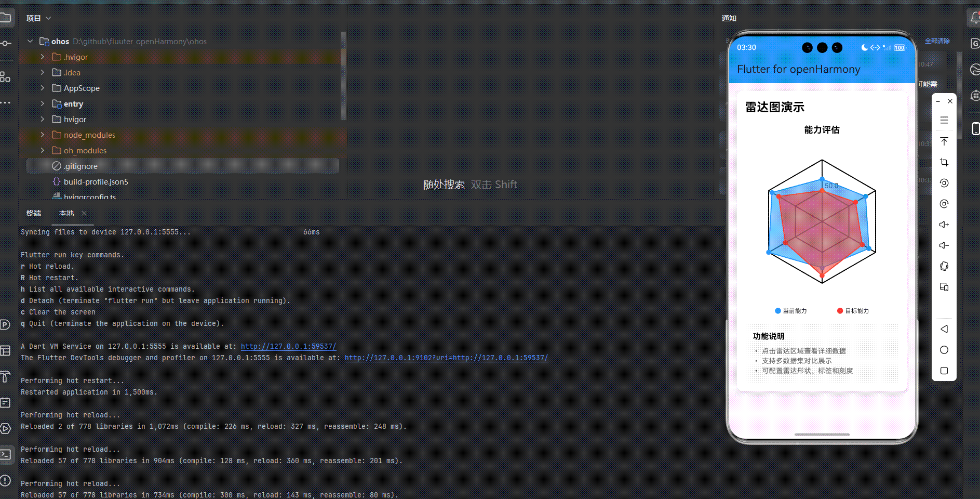Click emulator bottom navigation gesture bar
980x499 pixels.
(x=822, y=434)
